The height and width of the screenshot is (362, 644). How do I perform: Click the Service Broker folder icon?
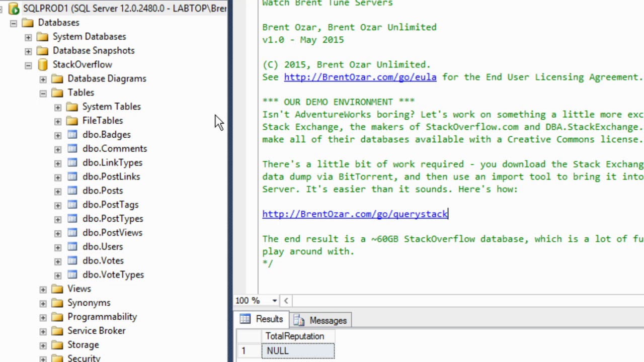tap(57, 331)
